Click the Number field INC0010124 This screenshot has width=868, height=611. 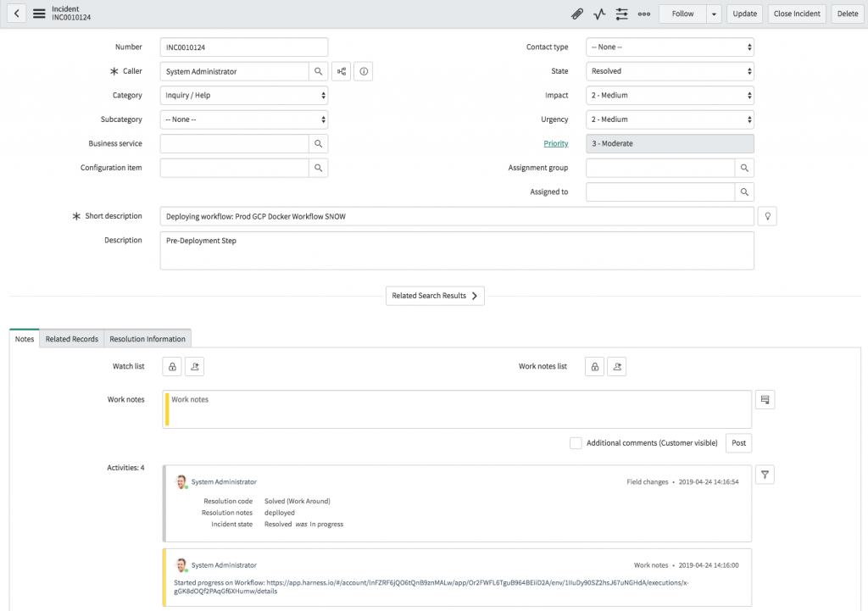click(244, 47)
